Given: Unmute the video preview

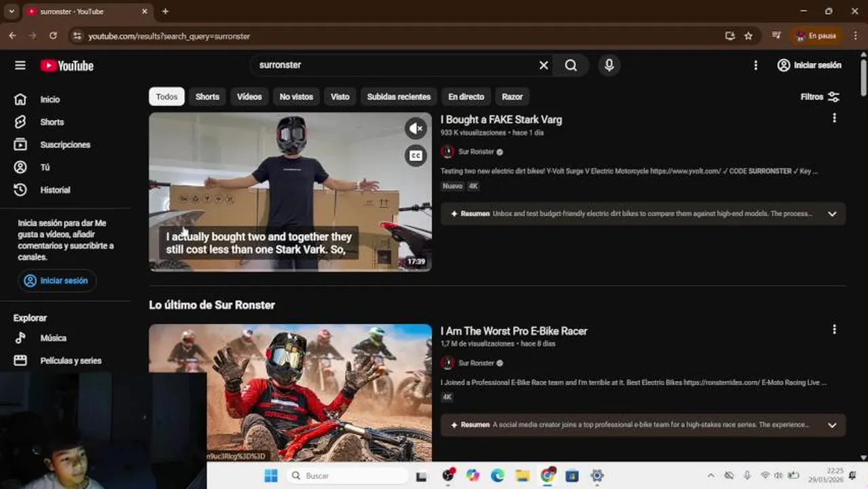Looking at the screenshot, I should coord(416,128).
